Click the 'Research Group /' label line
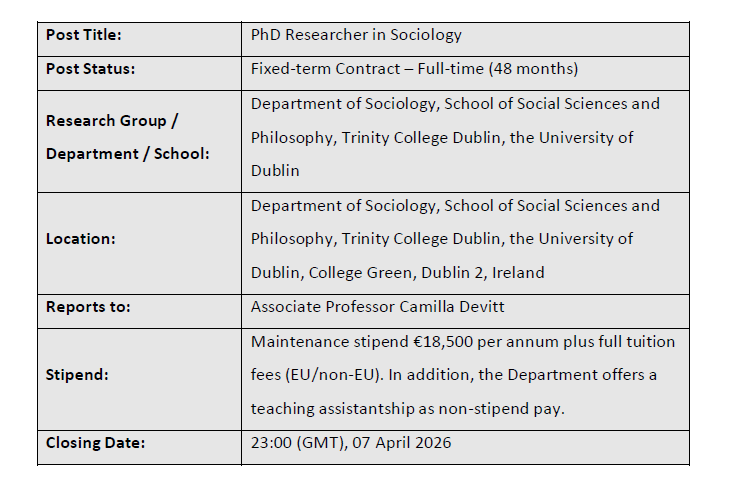The height and width of the screenshot is (493, 730). (x=112, y=121)
